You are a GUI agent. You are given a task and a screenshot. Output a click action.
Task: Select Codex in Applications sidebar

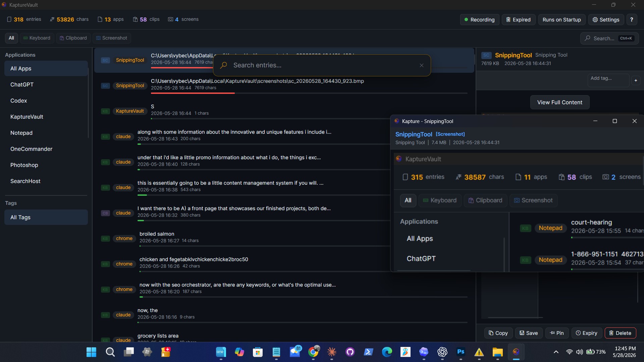point(46,101)
